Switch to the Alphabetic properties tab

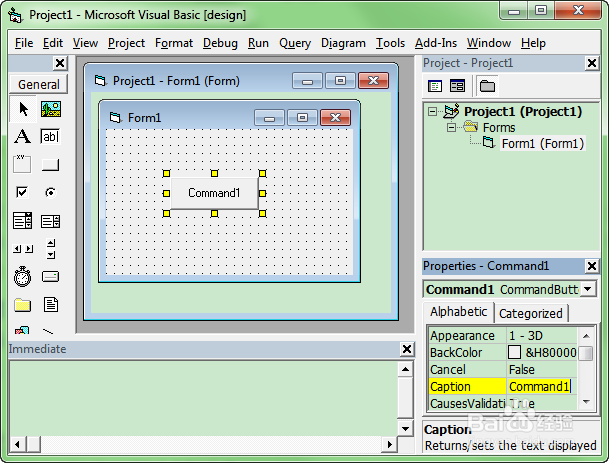click(458, 312)
